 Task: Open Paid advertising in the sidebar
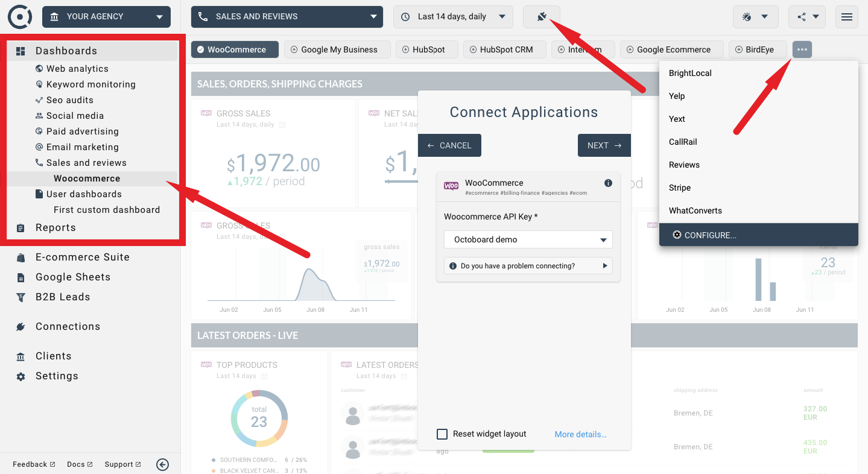click(82, 131)
